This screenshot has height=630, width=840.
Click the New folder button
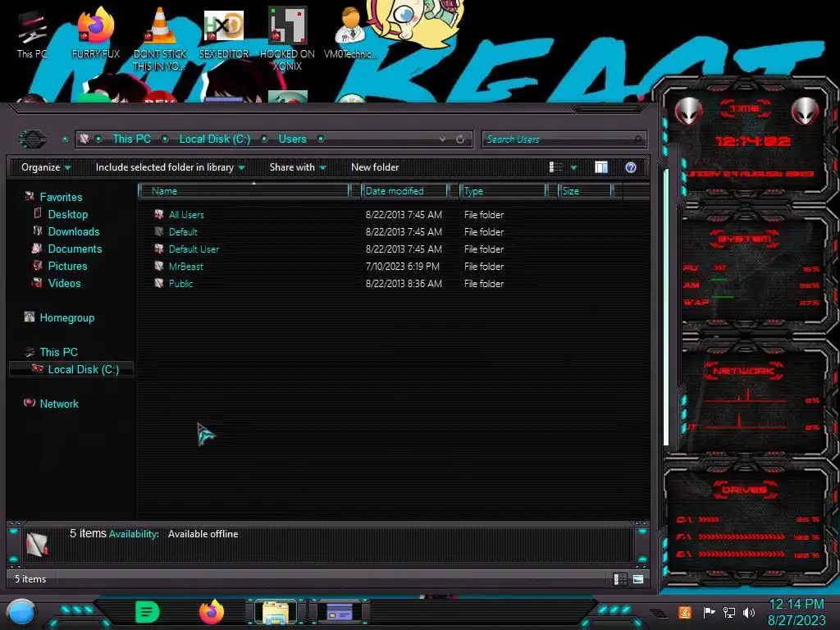(x=375, y=167)
